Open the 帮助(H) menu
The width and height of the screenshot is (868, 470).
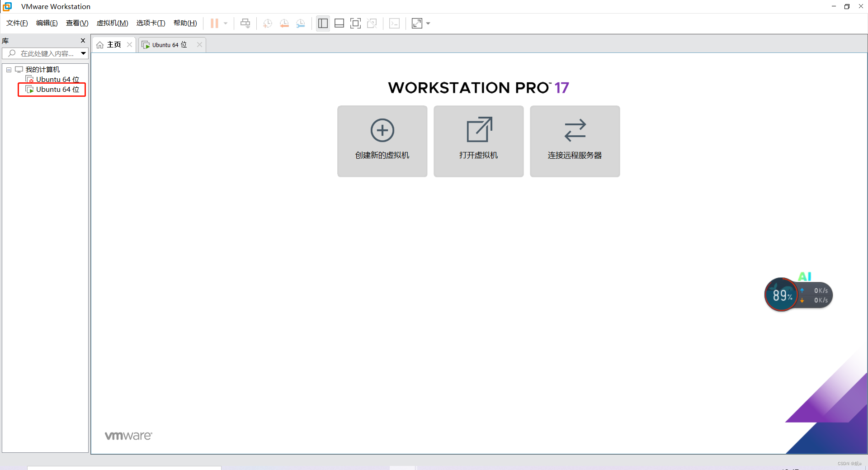pyautogui.click(x=185, y=23)
